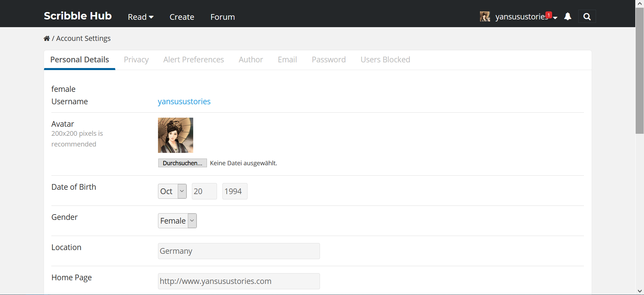Go to the Users Blocked tab
The image size is (644, 295).
pos(385,60)
